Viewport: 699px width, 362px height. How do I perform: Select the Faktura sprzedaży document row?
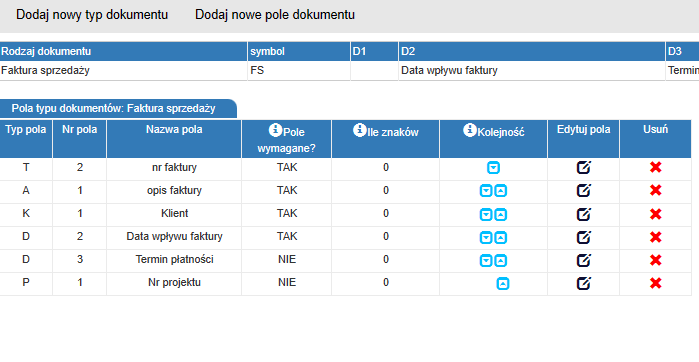[x=350, y=70]
